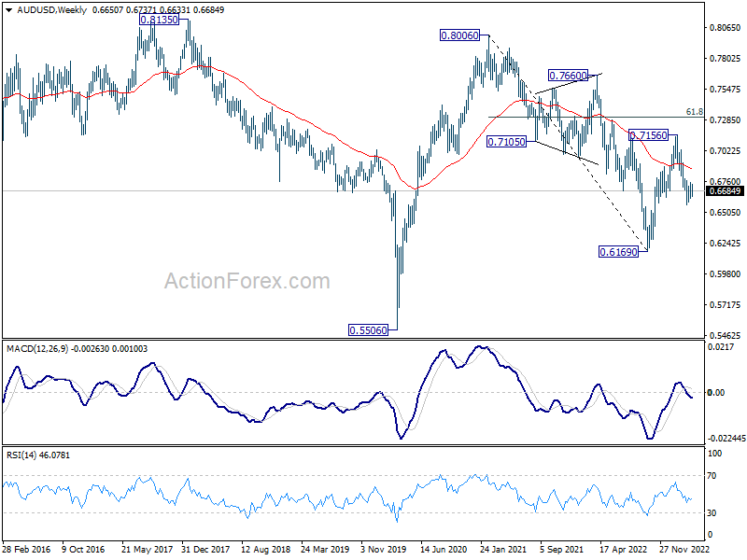
Task: Click the chart dropdown triangle beside AUDUSD
Action: [x=8, y=10]
